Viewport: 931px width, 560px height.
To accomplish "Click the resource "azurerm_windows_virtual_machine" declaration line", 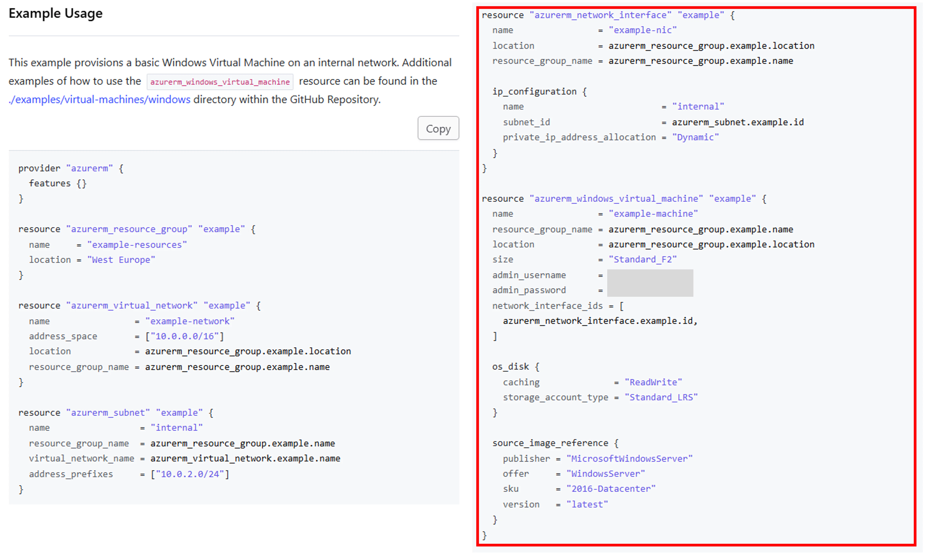I will (624, 199).
